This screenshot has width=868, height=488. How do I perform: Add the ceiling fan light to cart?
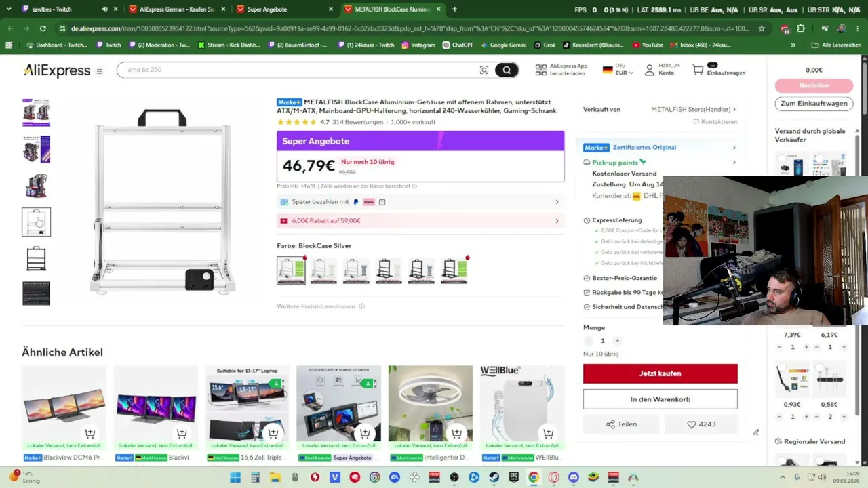coord(456,433)
